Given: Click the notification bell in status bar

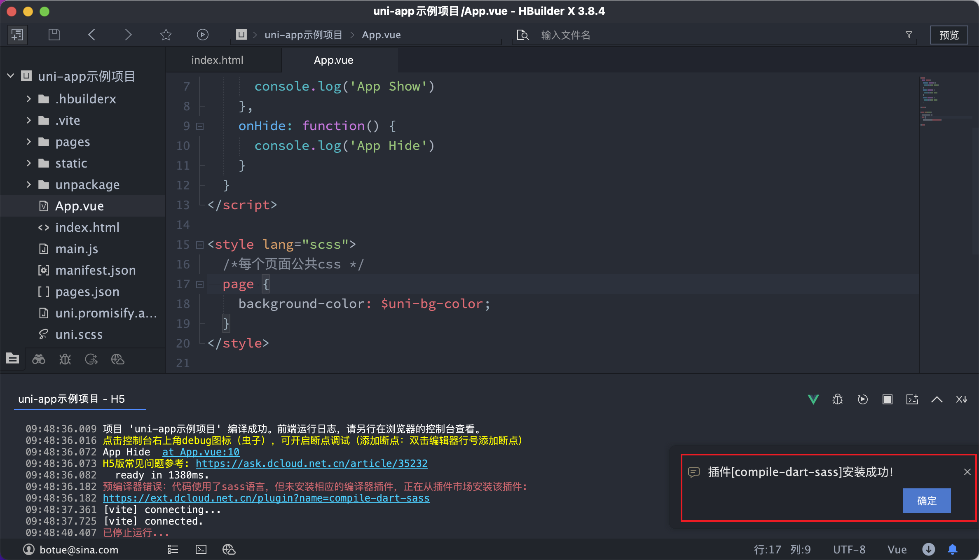Looking at the screenshot, I should tap(952, 549).
